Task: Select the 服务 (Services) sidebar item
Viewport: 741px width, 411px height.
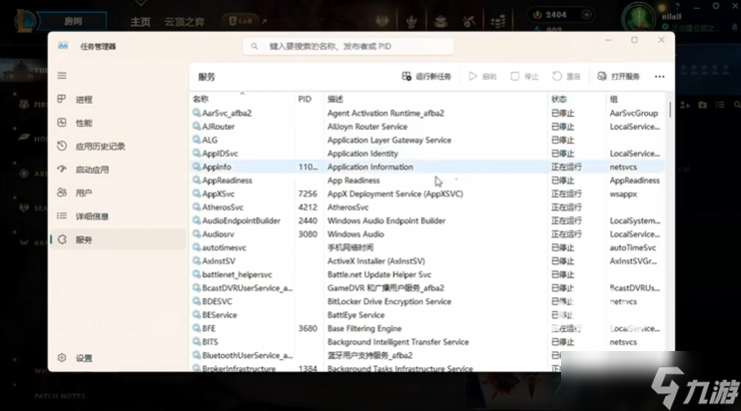Action: coord(118,240)
